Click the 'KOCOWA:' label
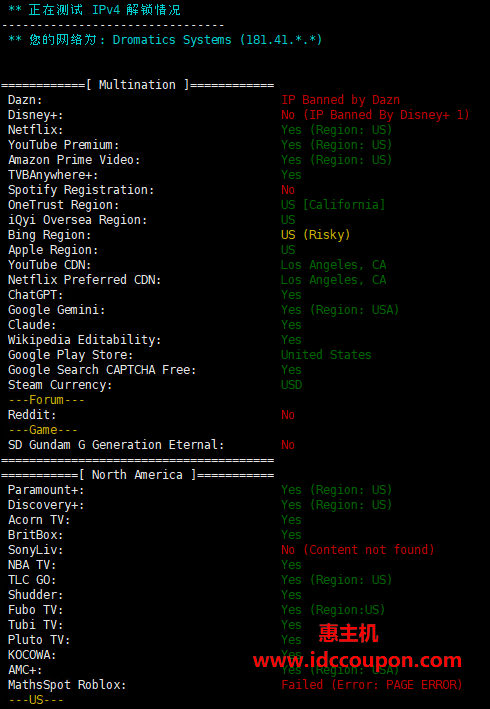The image size is (490, 709). (x=32, y=655)
